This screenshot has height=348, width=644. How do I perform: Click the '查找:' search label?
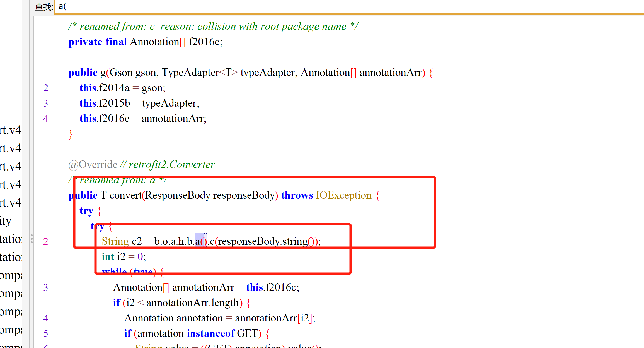pos(44,7)
